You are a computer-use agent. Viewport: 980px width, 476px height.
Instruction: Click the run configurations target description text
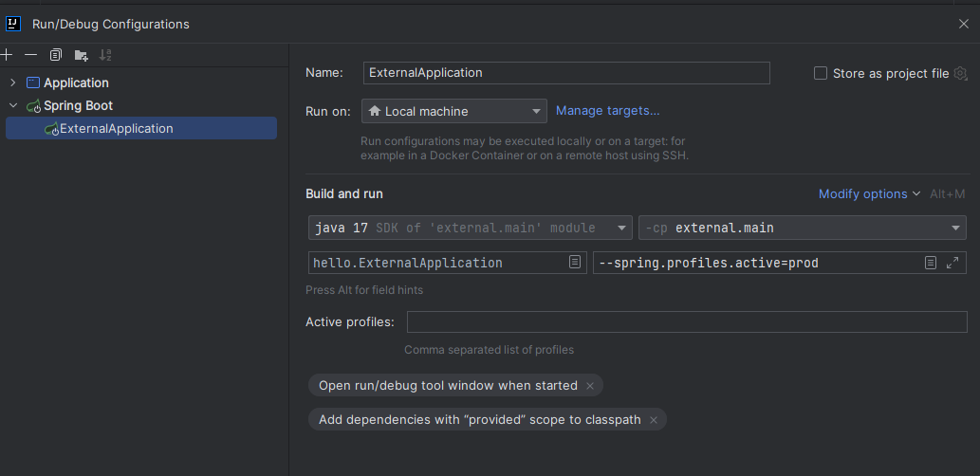(525, 148)
